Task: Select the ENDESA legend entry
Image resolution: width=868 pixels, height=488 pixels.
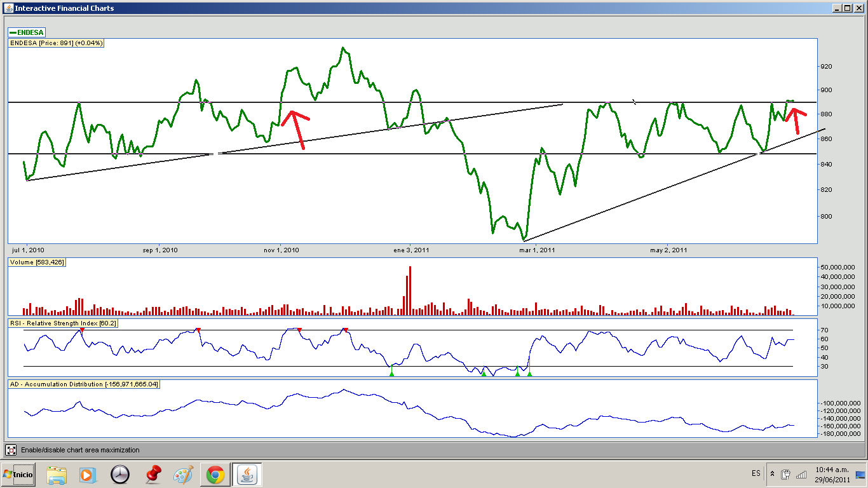Action: [x=27, y=32]
